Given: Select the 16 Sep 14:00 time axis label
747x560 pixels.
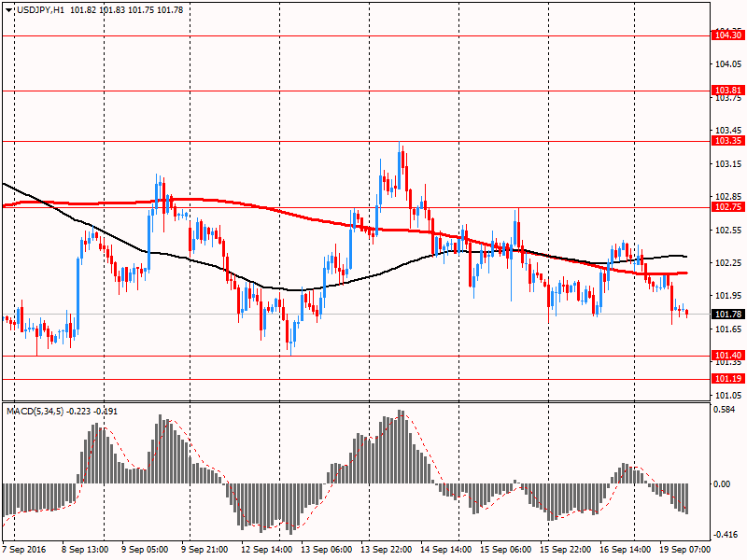Looking at the screenshot, I should pos(625,550).
